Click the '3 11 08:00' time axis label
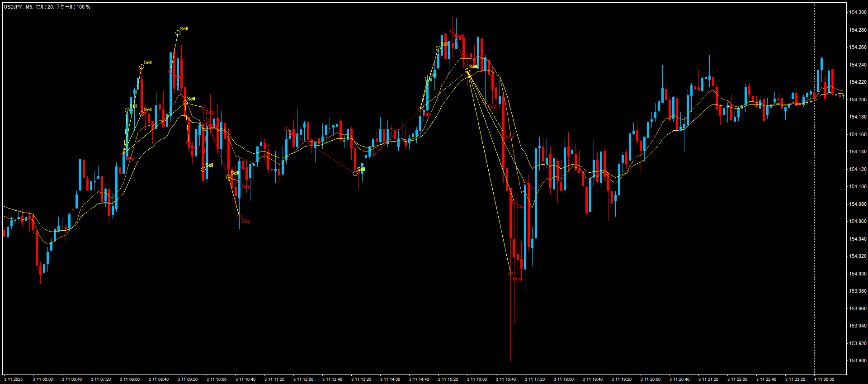The image size is (868, 384). (x=129, y=379)
